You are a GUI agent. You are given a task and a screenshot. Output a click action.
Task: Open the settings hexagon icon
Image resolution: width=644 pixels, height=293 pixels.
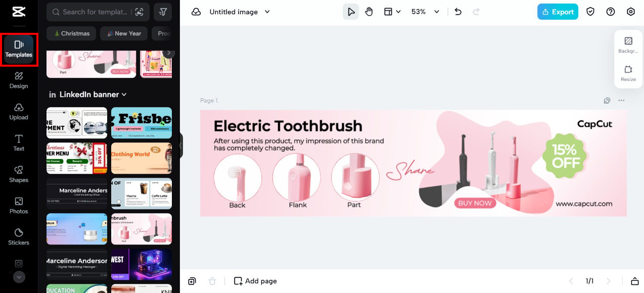[631, 12]
